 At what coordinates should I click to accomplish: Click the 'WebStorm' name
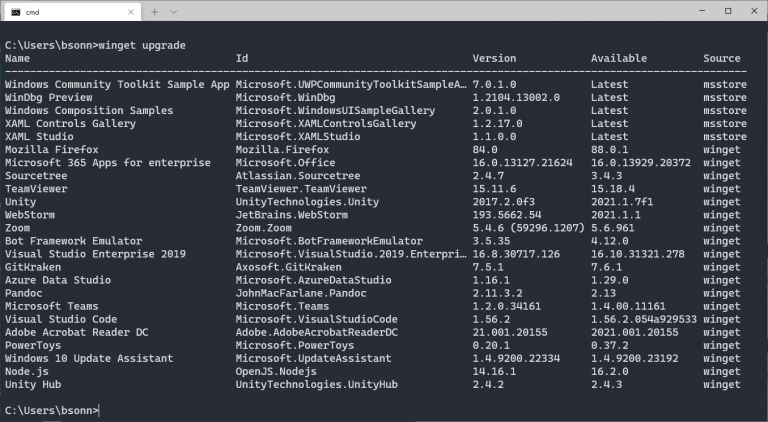pos(30,215)
